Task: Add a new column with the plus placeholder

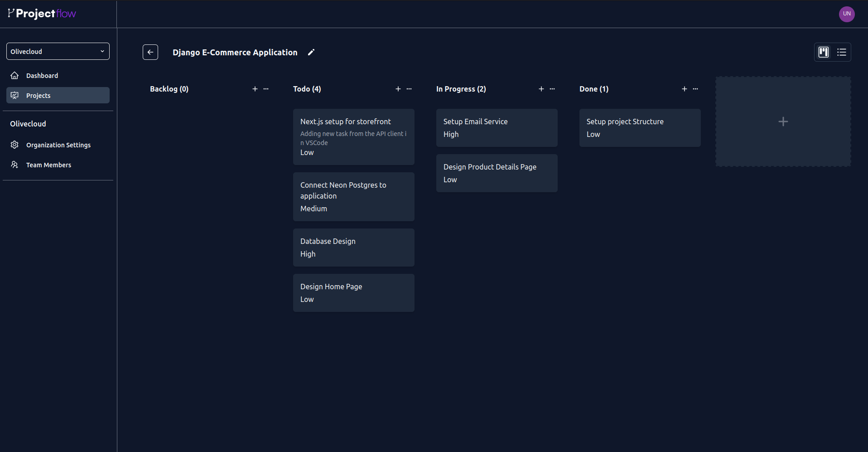Action: tap(783, 121)
